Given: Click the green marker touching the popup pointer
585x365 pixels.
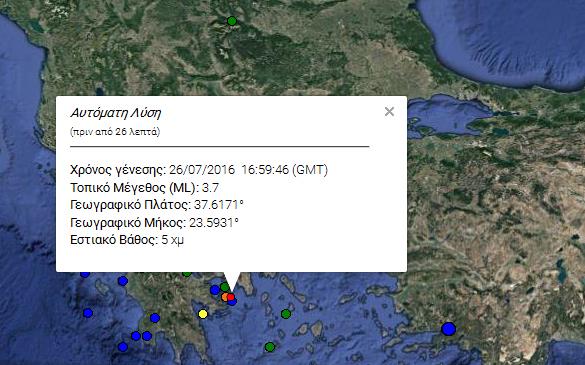Looking at the screenshot, I should (224, 287).
